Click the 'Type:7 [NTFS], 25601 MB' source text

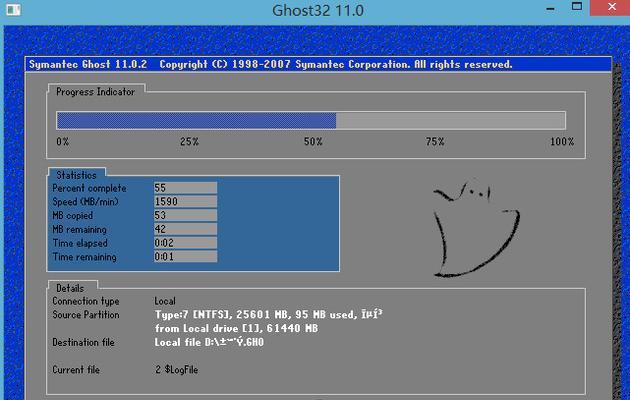pyautogui.click(x=268, y=314)
